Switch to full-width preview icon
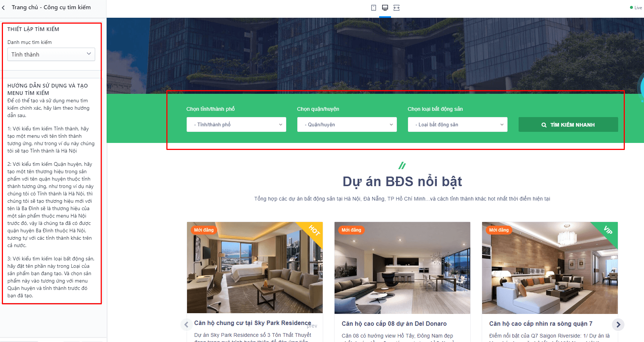Viewport: 644px width, 342px height. pyautogui.click(x=397, y=8)
